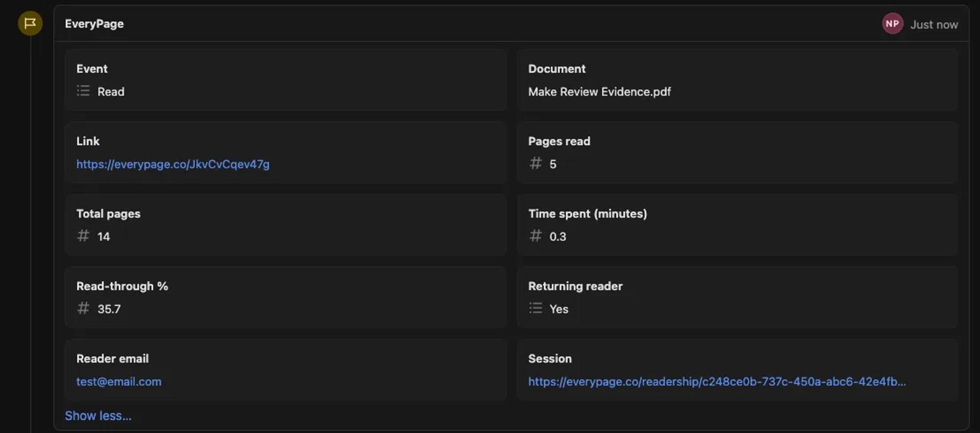This screenshot has width=980, height=433.
Task: Click the NP user avatar
Action: (x=892, y=24)
